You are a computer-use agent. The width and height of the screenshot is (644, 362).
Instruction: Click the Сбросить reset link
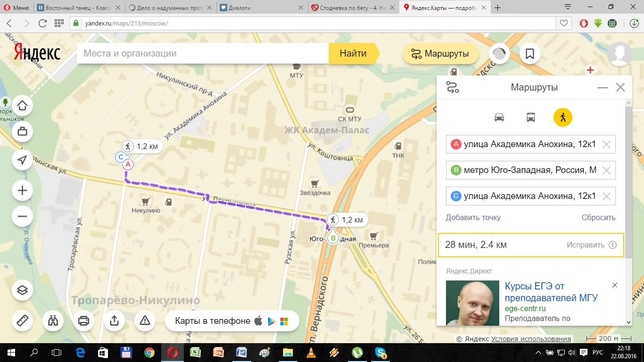[599, 218]
